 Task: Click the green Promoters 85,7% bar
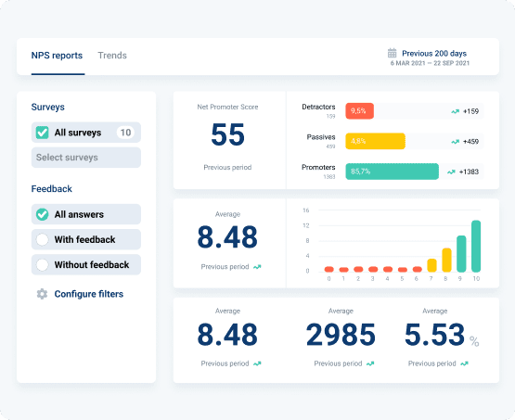coord(393,172)
